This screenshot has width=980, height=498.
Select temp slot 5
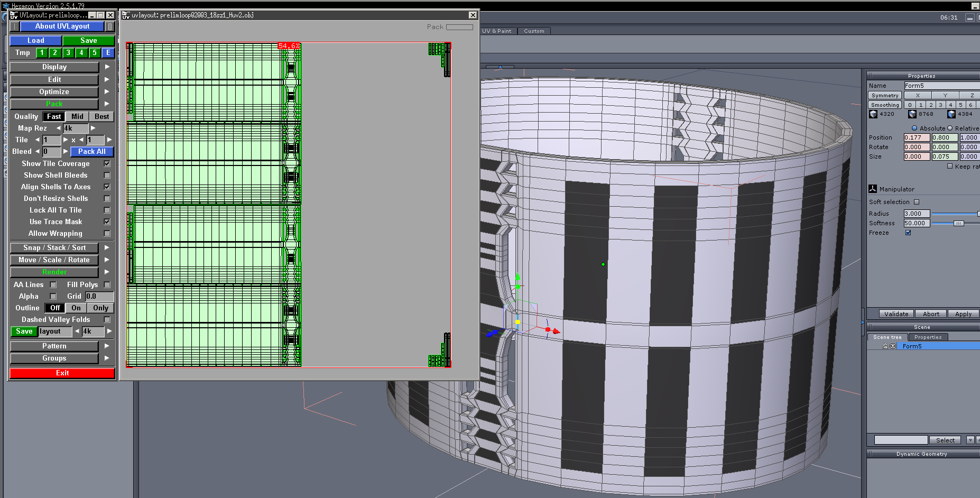[x=95, y=53]
